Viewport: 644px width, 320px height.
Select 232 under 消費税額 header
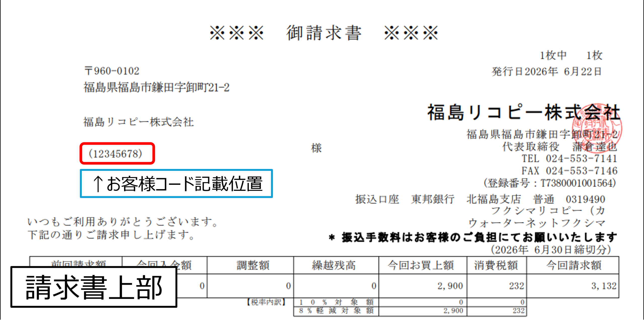pos(516,286)
